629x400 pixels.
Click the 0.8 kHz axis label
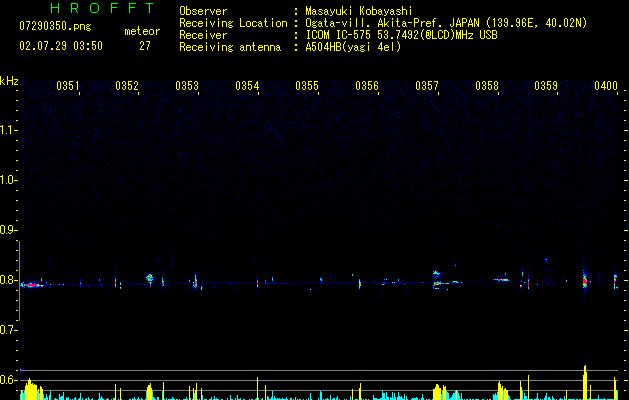tap(8, 280)
